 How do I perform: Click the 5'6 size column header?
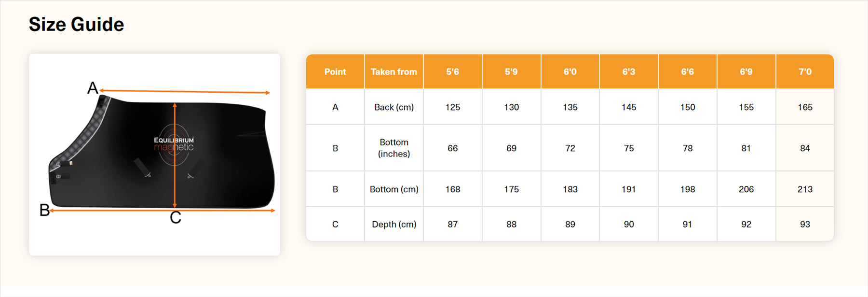click(452, 71)
